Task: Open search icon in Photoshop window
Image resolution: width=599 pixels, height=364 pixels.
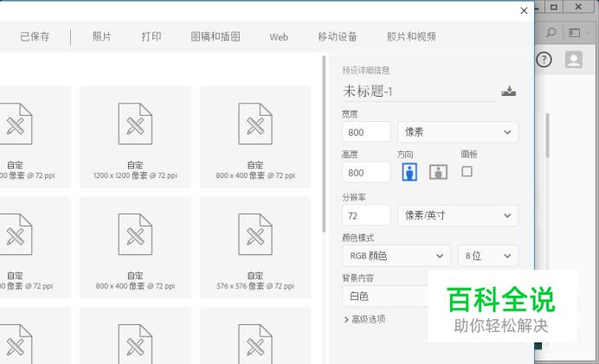Action: [x=551, y=33]
